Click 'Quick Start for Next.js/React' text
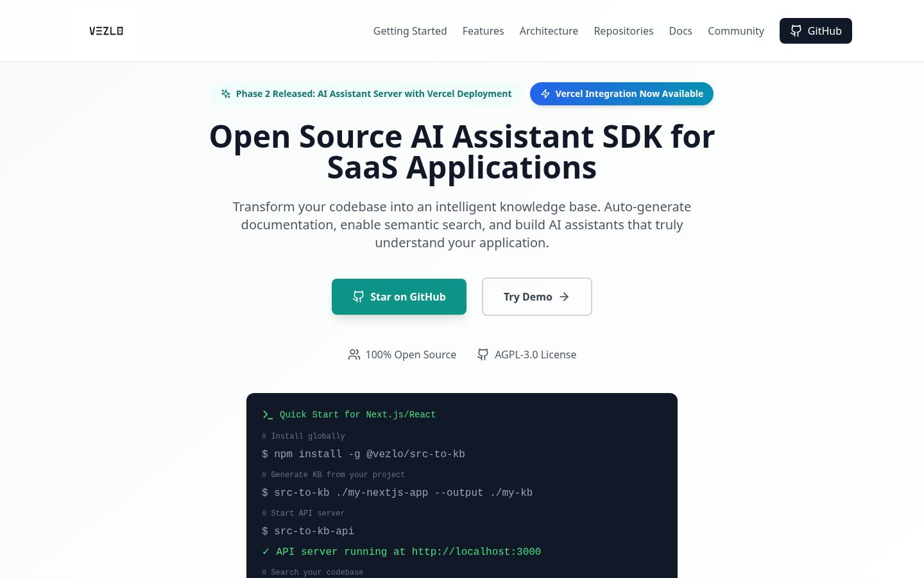 pos(357,415)
